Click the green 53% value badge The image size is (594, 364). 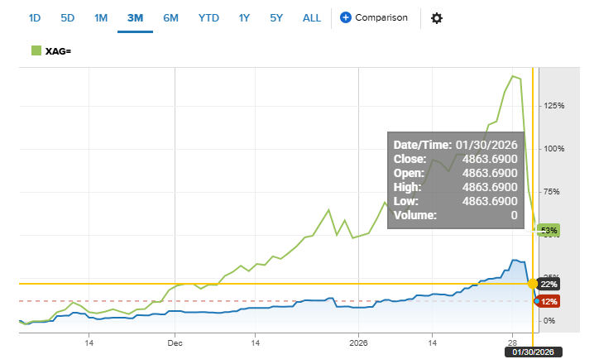pos(549,230)
